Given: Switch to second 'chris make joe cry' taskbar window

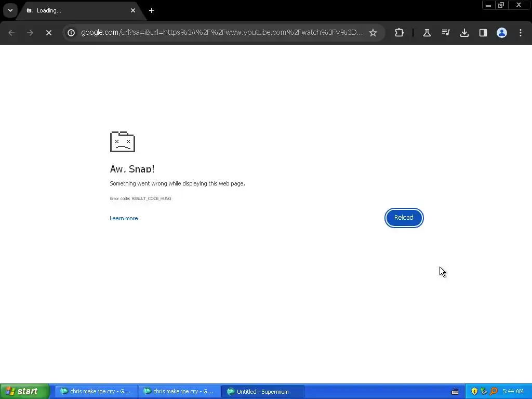Looking at the screenshot, I should [x=179, y=391].
